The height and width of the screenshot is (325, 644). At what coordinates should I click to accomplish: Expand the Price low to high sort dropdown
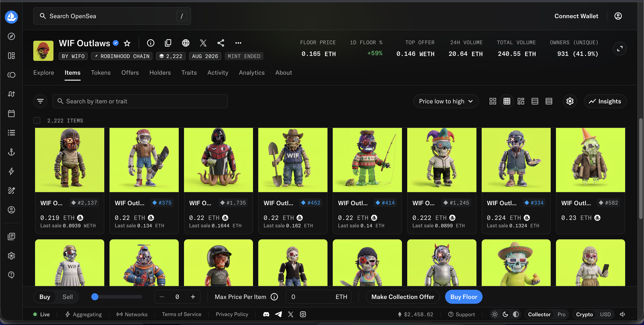coord(446,101)
